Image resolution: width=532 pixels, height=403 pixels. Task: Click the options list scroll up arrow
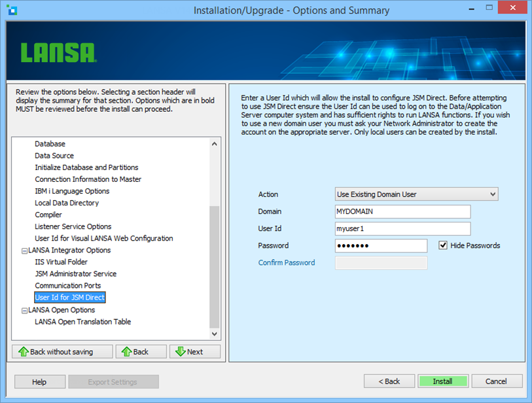[x=215, y=144]
